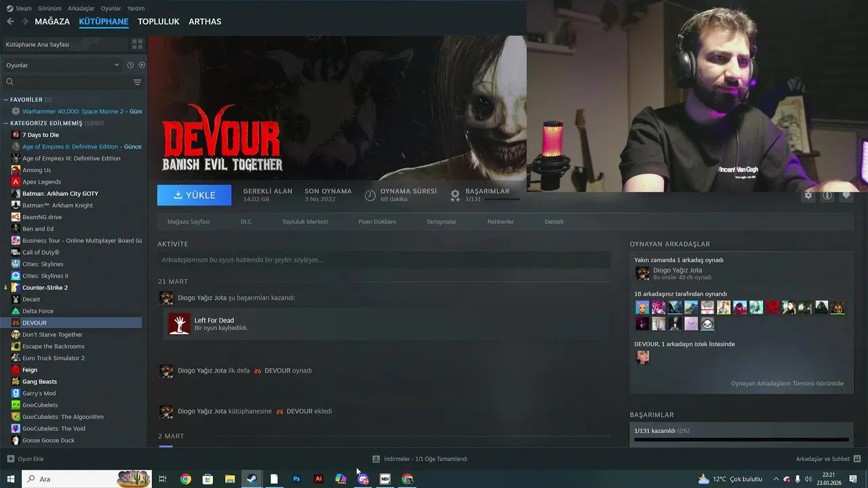Click Add Game plus icon
This screenshot has width=868, height=488.
(x=10, y=459)
